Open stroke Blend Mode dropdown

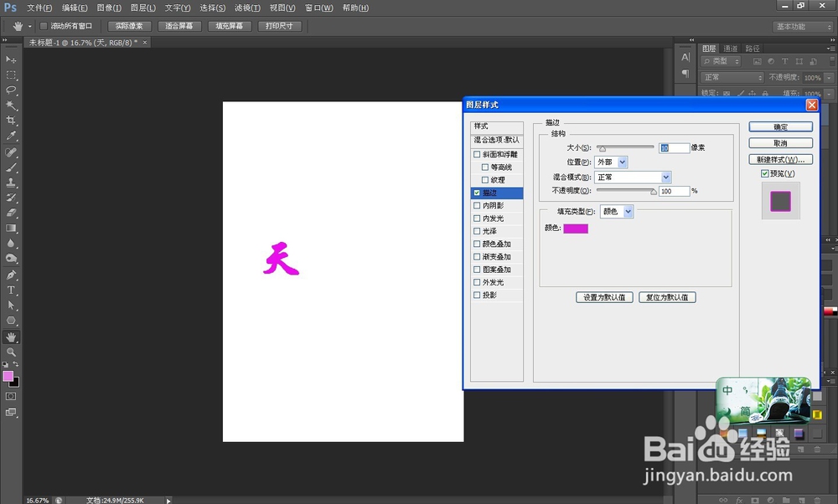coord(633,177)
